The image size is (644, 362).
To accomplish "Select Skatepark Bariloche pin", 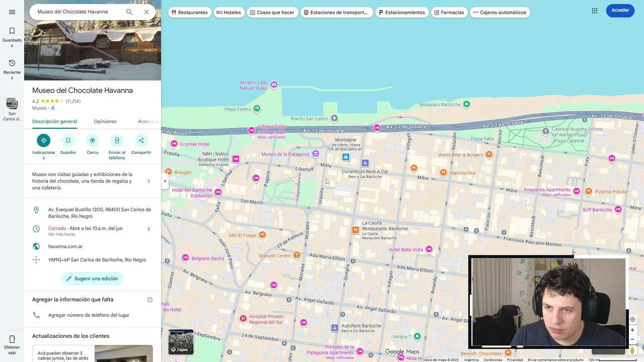I will click(466, 104).
